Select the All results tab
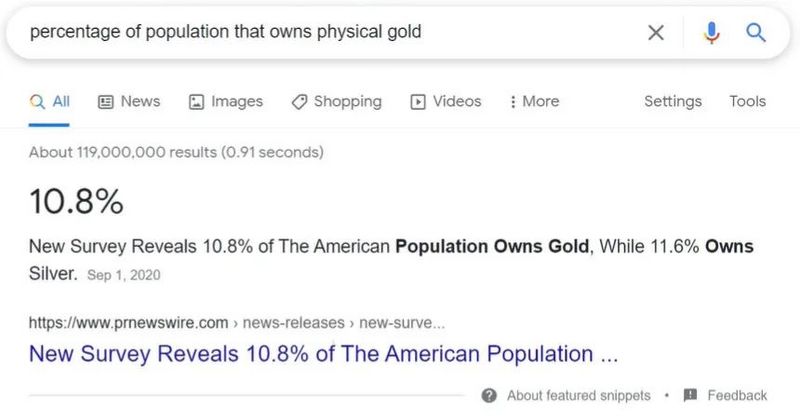800x419 pixels. pos(50,101)
